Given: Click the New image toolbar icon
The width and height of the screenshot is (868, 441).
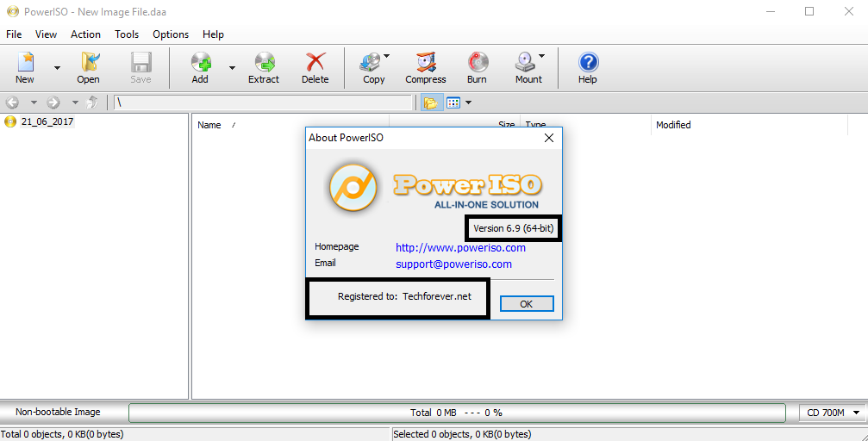Looking at the screenshot, I should (x=26, y=62).
